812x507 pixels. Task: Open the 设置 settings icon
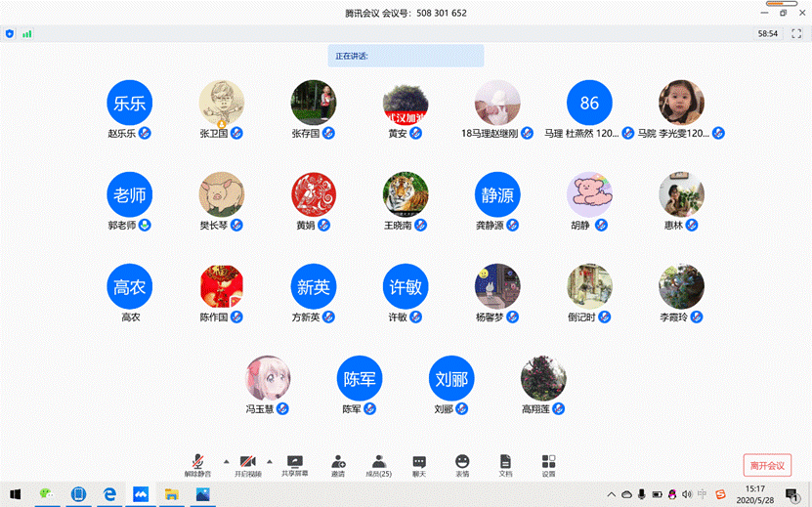click(x=548, y=463)
